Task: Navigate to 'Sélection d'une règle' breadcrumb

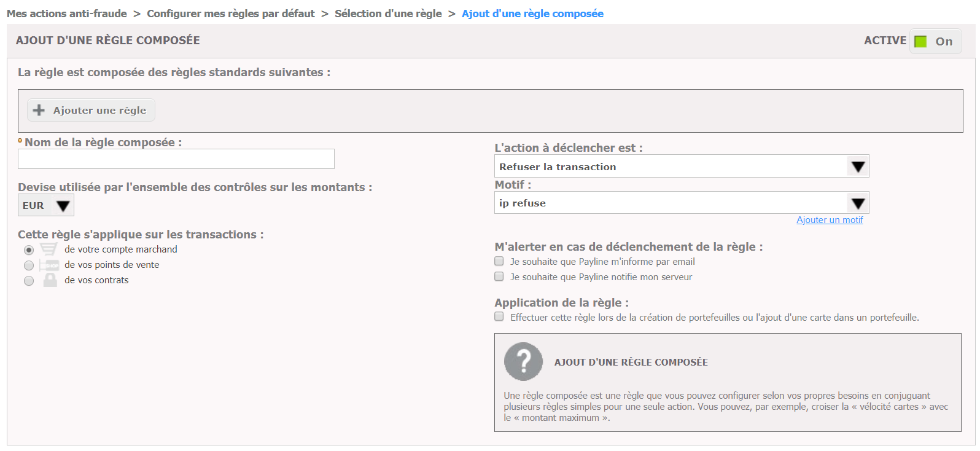Action: pos(388,14)
